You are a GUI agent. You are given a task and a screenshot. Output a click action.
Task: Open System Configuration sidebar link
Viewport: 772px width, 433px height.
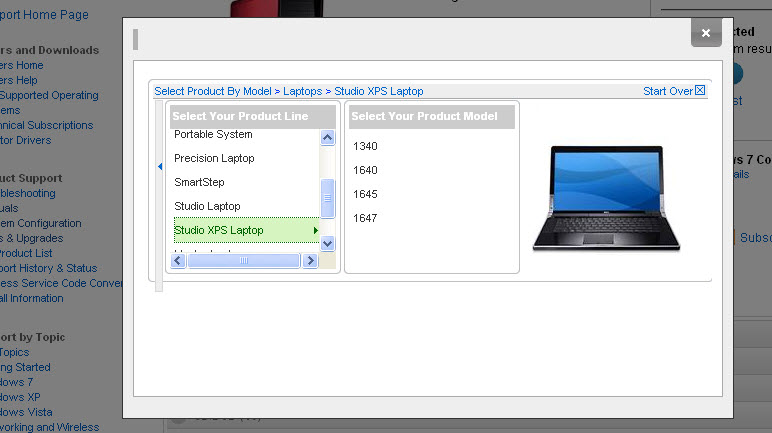pos(41,223)
